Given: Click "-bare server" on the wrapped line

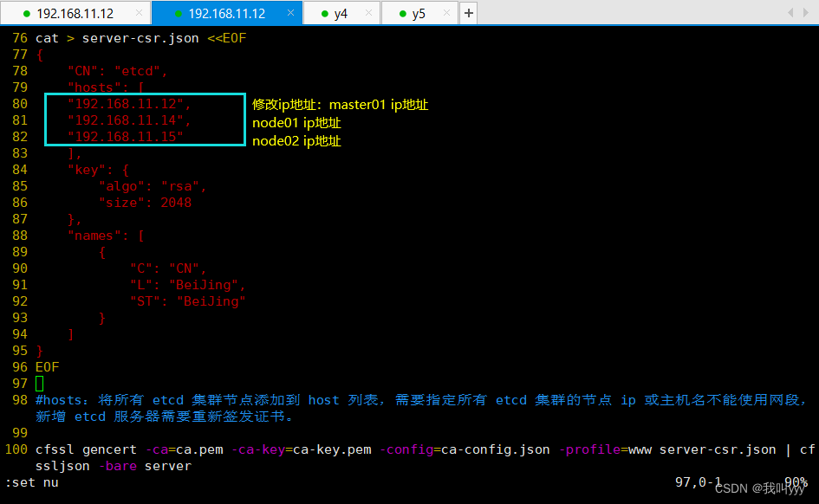Looking at the screenshot, I should click(x=145, y=466).
